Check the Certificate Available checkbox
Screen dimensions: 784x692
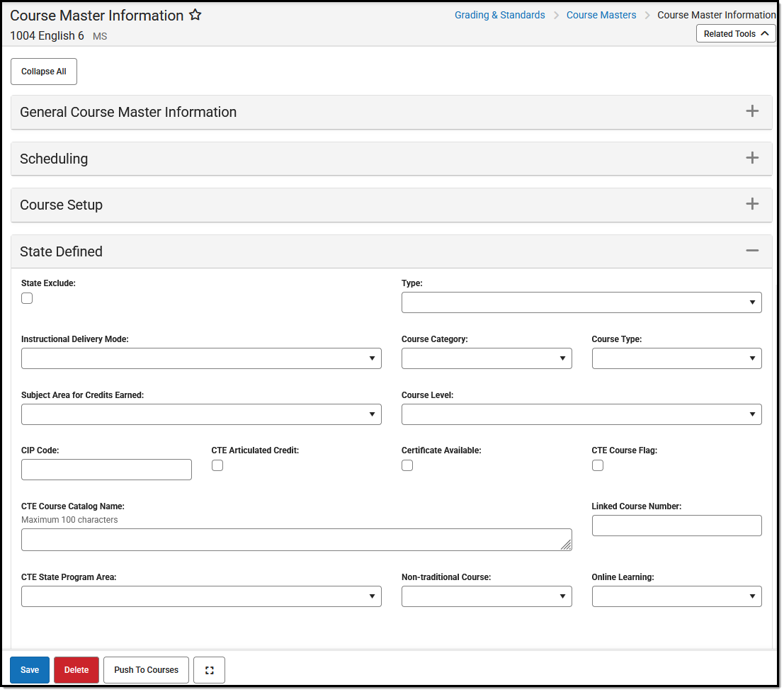pos(407,465)
